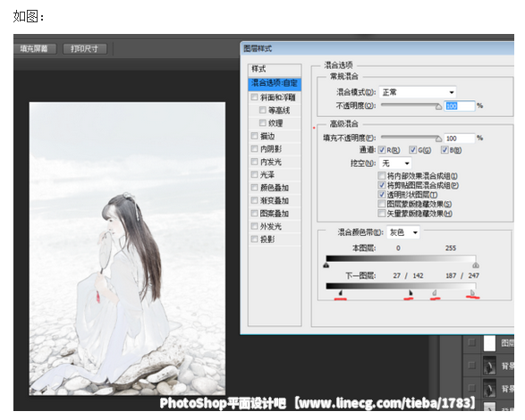Enable 渐变叠加 checkbox
This screenshot has height=420, width=525.
click(255, 200)
